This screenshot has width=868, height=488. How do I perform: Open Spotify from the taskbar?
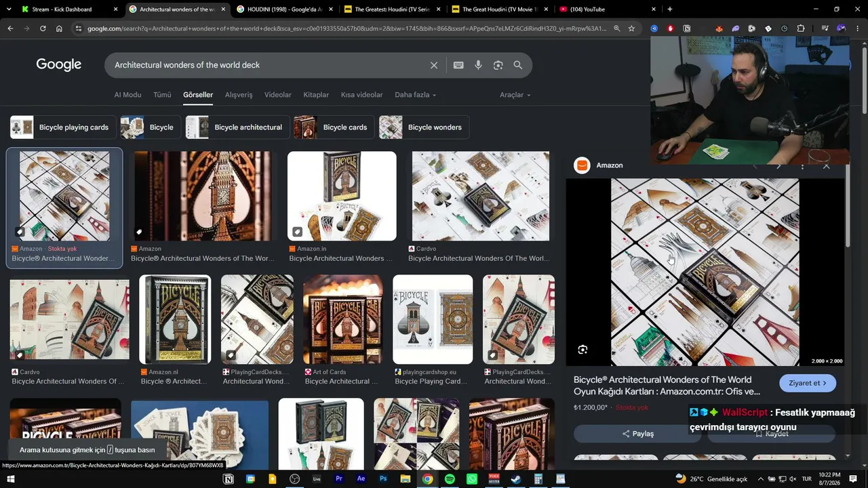coord(450,479)
